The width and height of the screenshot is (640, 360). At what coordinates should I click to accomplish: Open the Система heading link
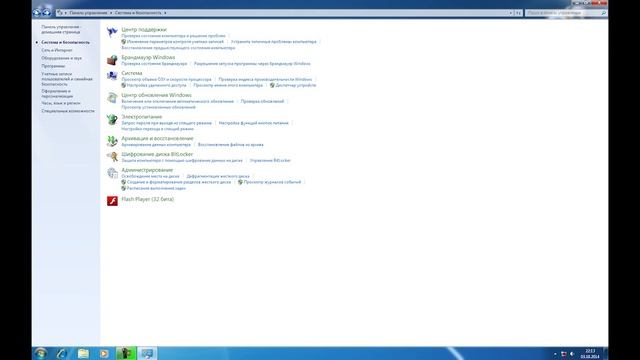click(x=132, y=73)
